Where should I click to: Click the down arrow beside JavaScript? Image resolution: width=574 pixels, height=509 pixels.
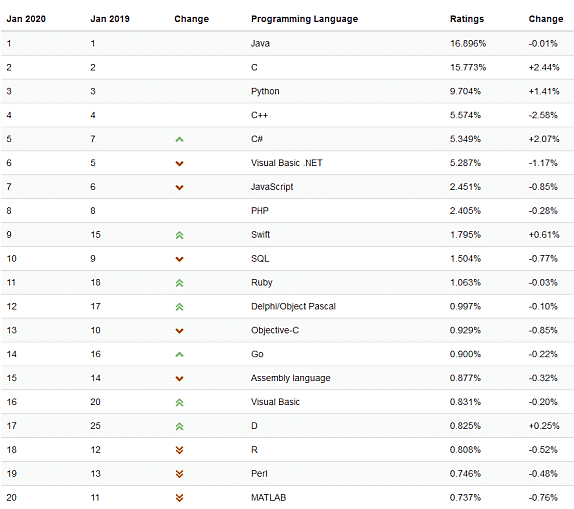tap(179, 187)
